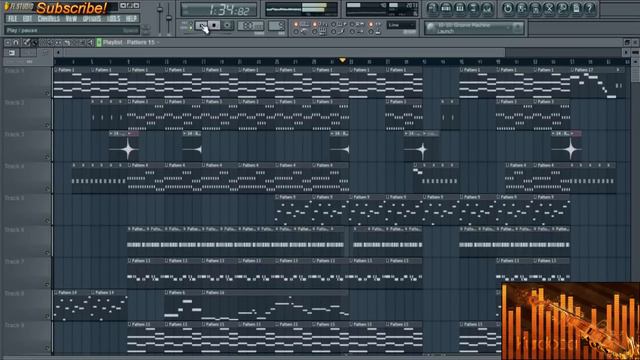640x360 pixels.
Task: Toggle Track 8 mute switch
Action: click(x=47, y=316)
